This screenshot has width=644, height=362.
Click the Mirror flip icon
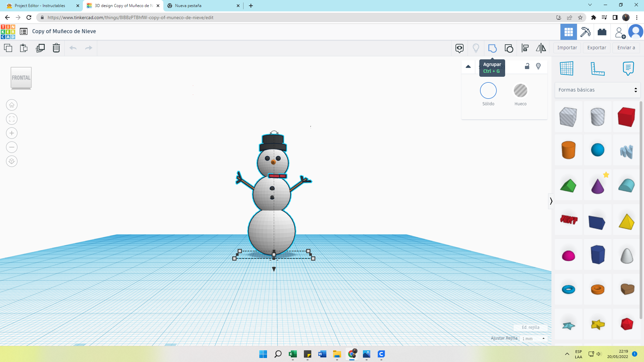pyautogui.click(x=541, y=48)
